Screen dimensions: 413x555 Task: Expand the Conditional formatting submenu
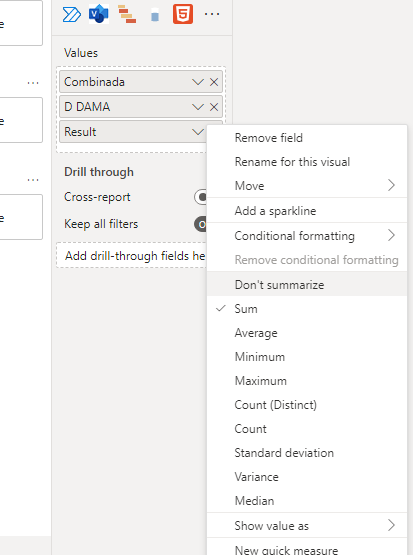pos(307,235)
